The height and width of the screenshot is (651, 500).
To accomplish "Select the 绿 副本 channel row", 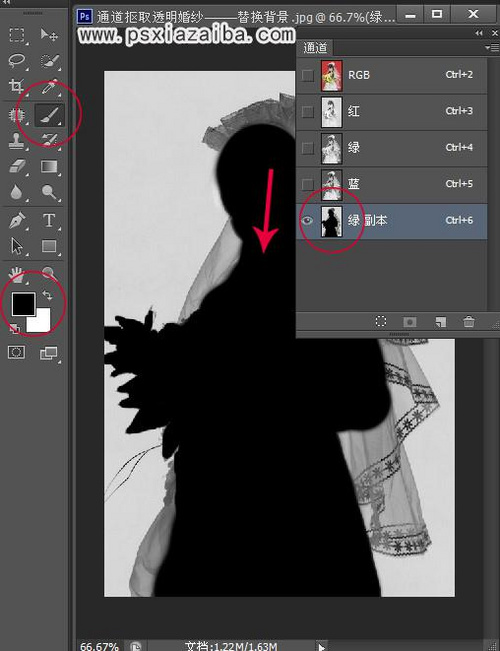I will click(392, 220).
